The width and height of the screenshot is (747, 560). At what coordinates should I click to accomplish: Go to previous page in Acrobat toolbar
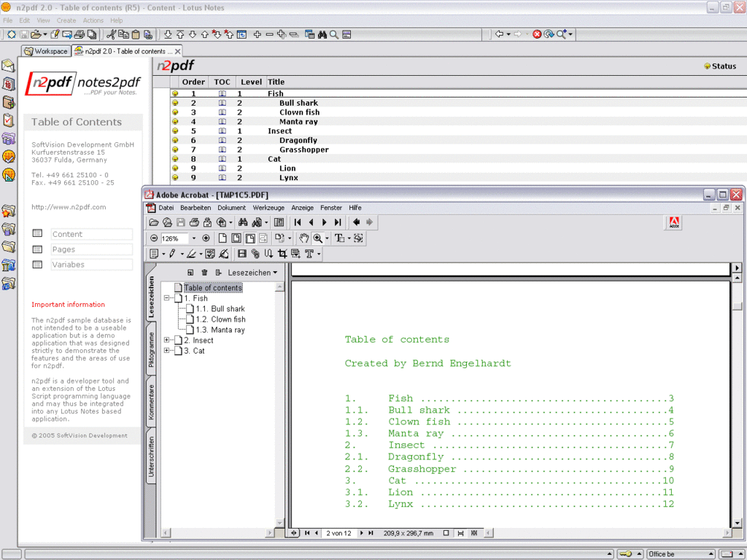click(x=311, y=222)
